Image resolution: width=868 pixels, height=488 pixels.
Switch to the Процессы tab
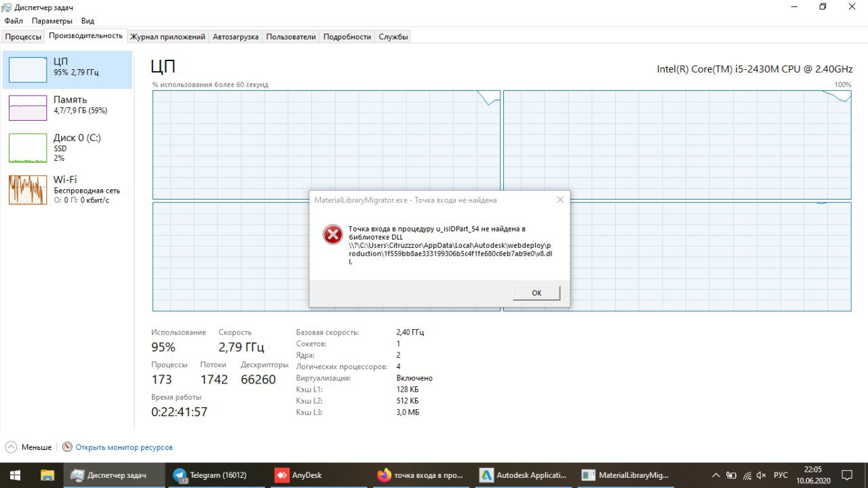point(23,37)
